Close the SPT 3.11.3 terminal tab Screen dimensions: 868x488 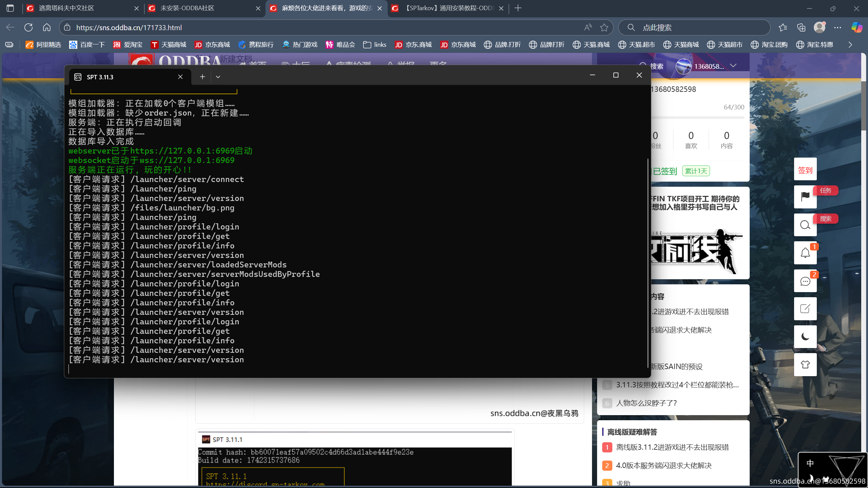[x=180, y=77]
